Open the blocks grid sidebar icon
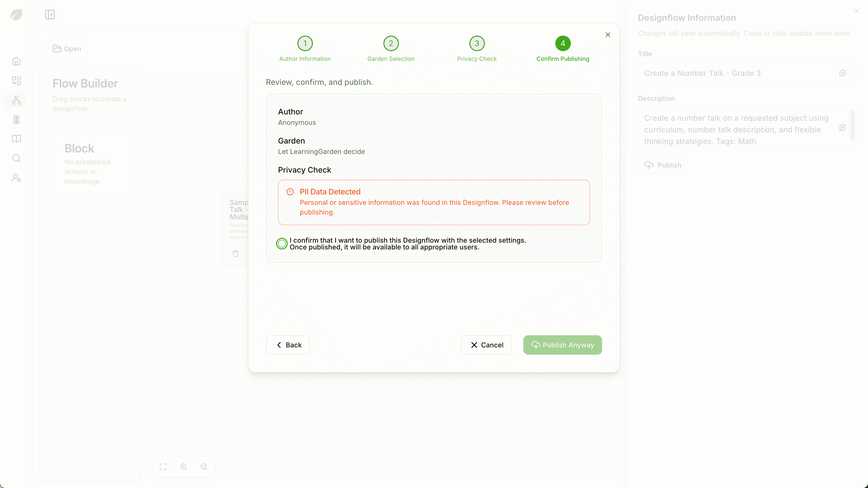Image resolution: width=868 pixels, height=488 pixels. point(16,80)
